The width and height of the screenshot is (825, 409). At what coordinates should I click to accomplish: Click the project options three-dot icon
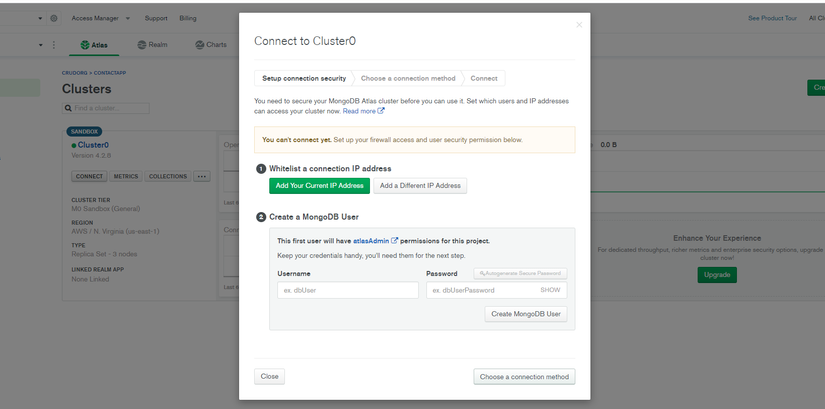coord(54,45)
